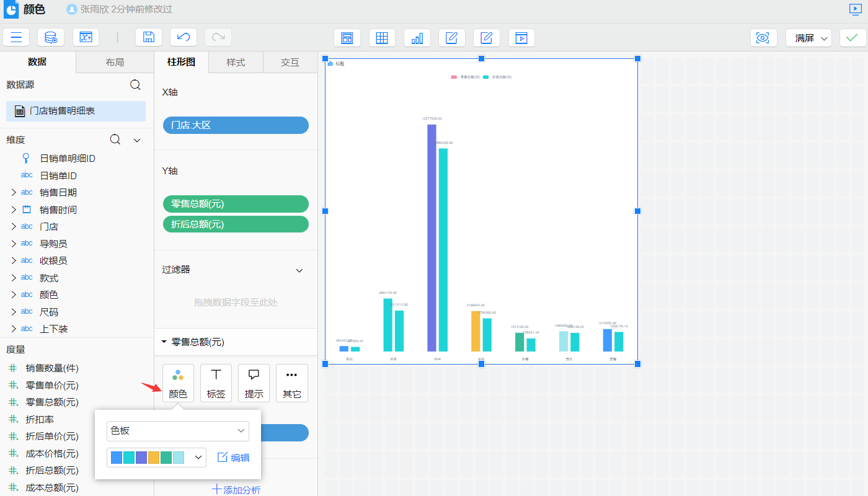Search data sources with magnifier icon
Screen dimensions: 868x496
pyautogui.click(x=135, y=85)
